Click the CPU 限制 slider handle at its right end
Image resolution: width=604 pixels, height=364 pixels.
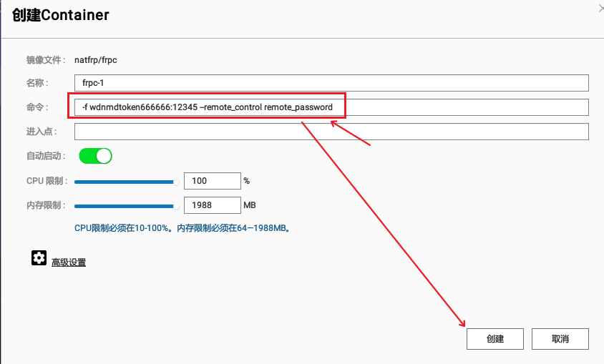[x=177, y=182]
